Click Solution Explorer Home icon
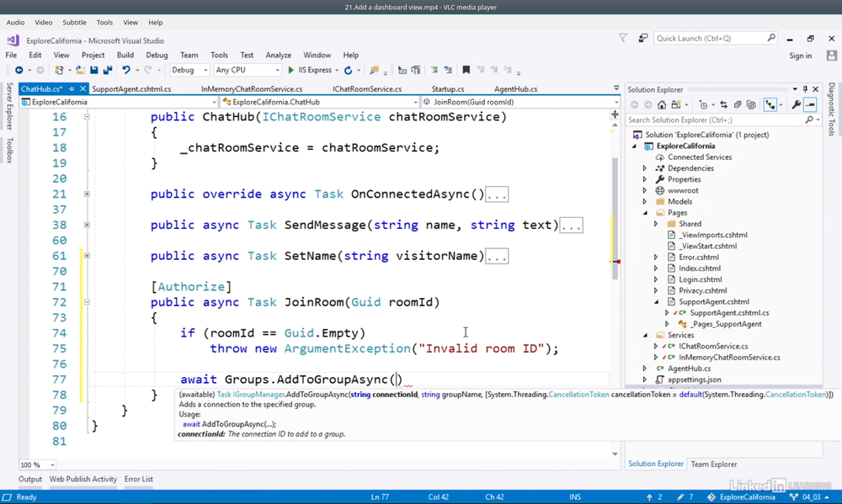The height and width of the screenshot is (504, 842). tap(662, 104)
